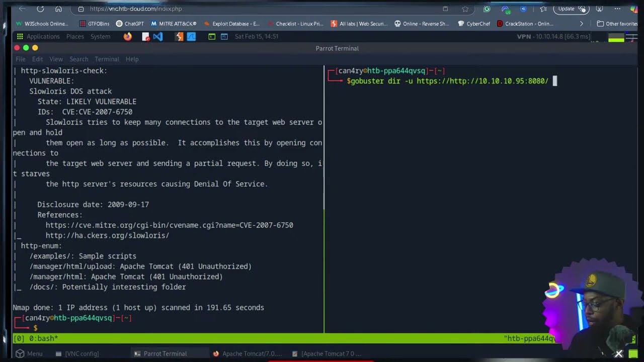Open the MITRE ATT&CK bookmark
The height and width of the screenshot is (362, 644).
point(174,24)
